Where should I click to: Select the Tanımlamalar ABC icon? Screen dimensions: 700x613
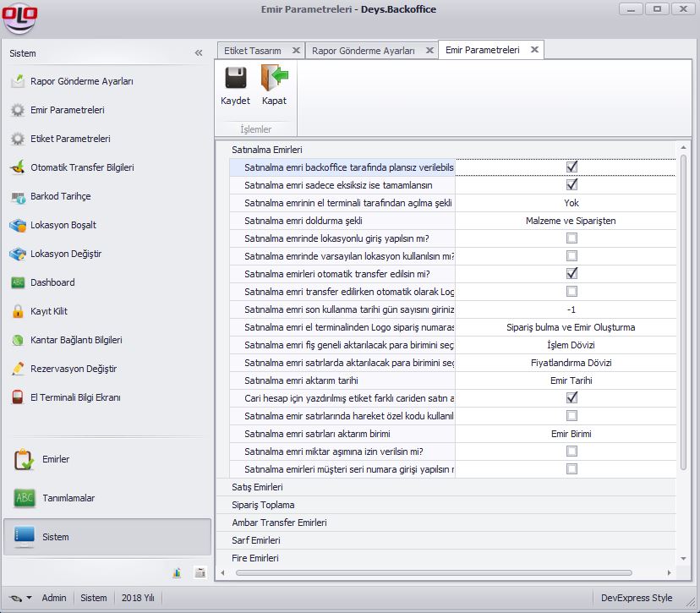coord(25,498)
